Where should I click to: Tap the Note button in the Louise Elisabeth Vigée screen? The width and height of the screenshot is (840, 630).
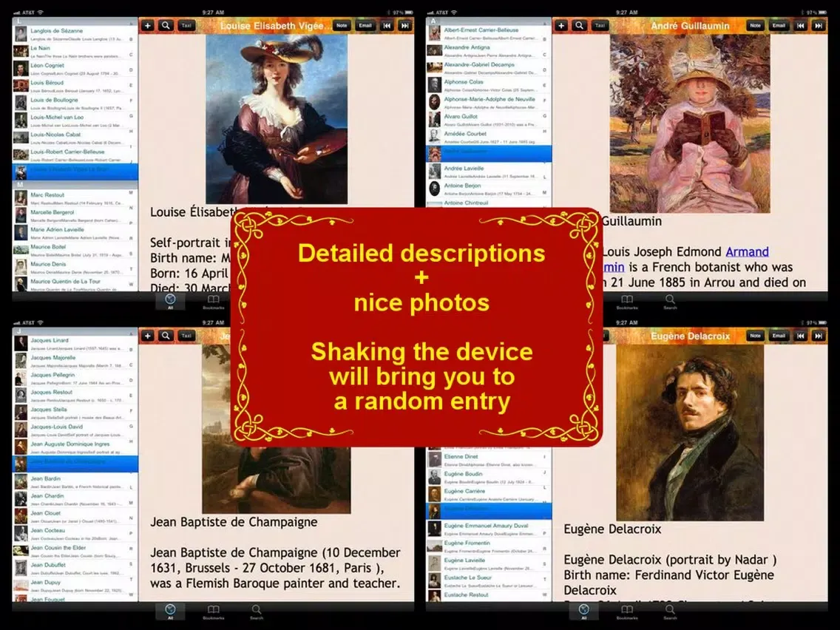(x=342, y=25)
